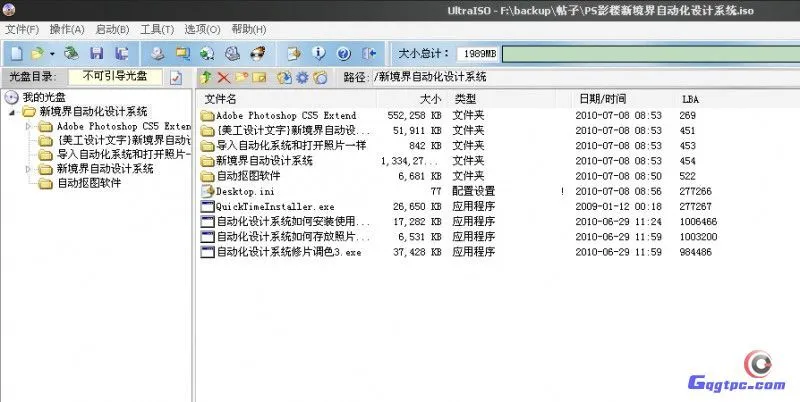Click the New file toolbar icon

pos(17,53)
